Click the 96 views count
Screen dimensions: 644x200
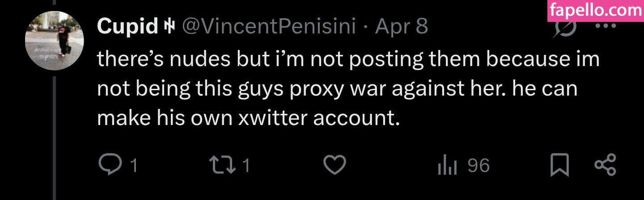[x=479, y=166]
